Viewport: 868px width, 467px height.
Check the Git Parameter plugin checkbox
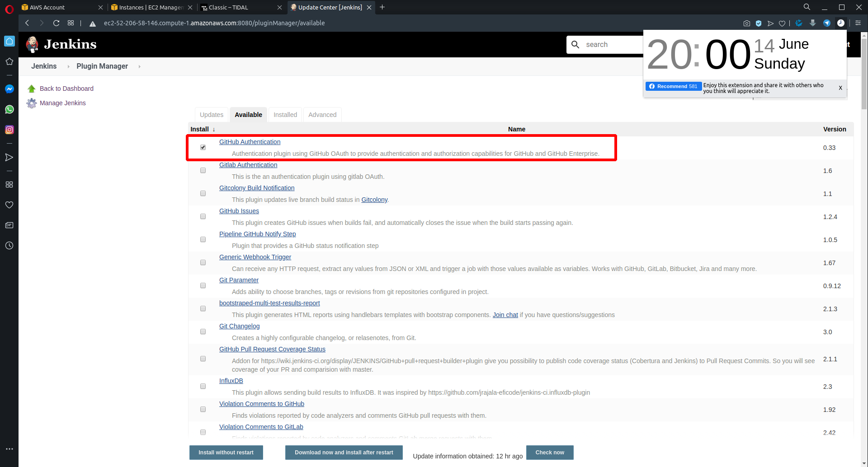pos(203,285)
